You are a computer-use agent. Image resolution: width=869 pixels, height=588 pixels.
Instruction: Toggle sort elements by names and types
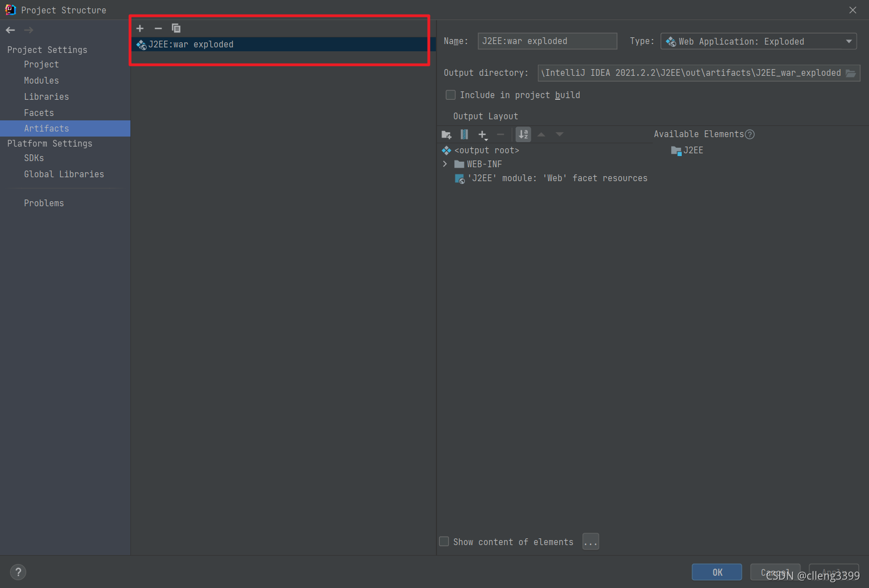pyautogui.click(x=523, y=134)
